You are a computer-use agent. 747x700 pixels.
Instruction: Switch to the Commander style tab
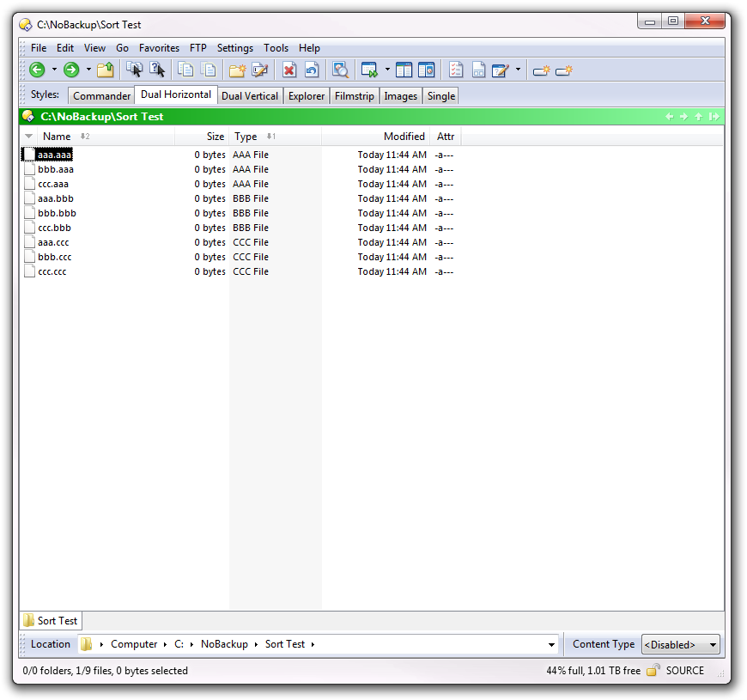[101, 96]
